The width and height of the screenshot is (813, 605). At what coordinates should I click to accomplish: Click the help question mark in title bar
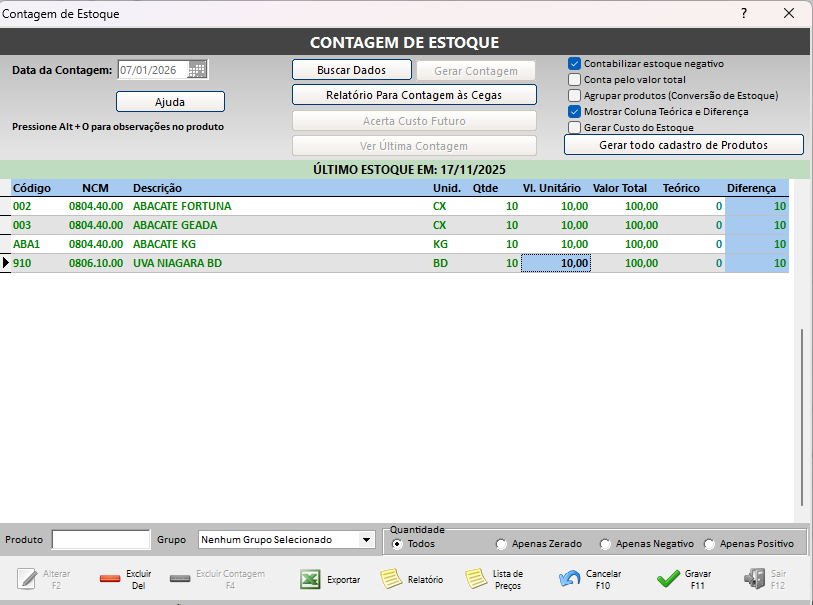click(x=743, y=14)
